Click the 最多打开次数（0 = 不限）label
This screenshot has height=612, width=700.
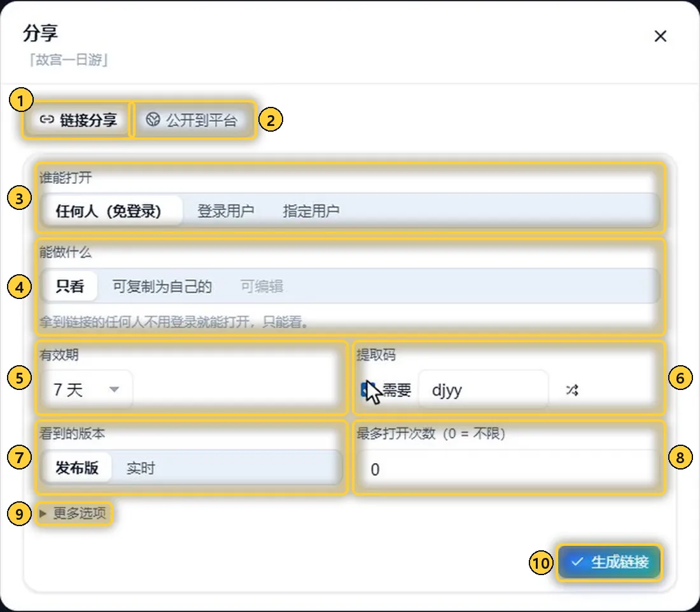pyautogui.click(x=431, y=433)
